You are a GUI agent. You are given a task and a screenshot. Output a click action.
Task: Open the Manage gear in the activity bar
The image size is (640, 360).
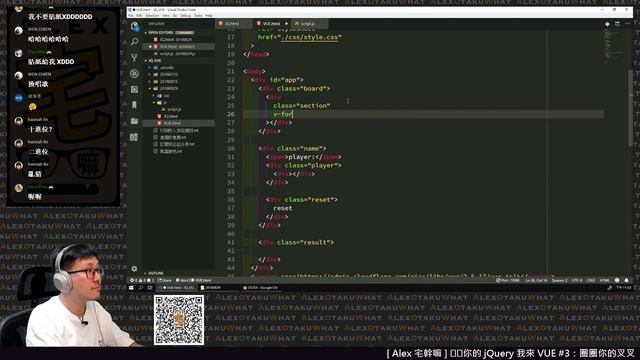click(x=134, y=269)
